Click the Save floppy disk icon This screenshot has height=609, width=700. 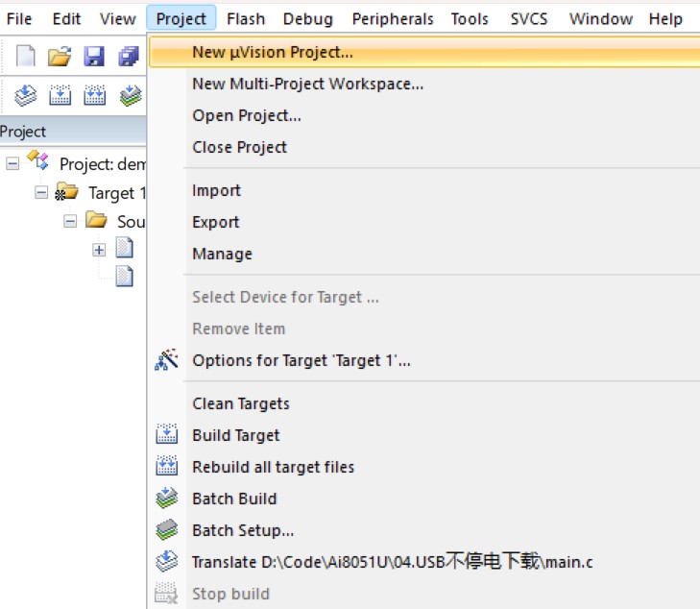94,57
